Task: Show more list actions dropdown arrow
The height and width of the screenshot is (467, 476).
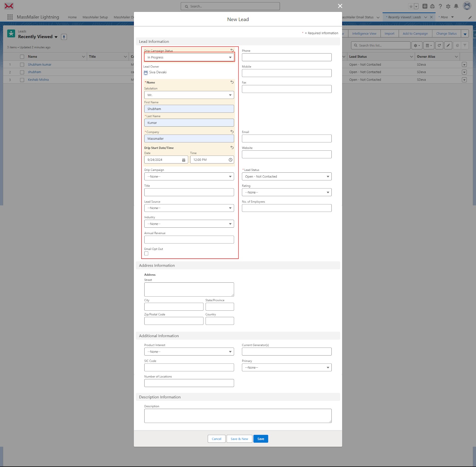Action: click(x=465, y=34)
